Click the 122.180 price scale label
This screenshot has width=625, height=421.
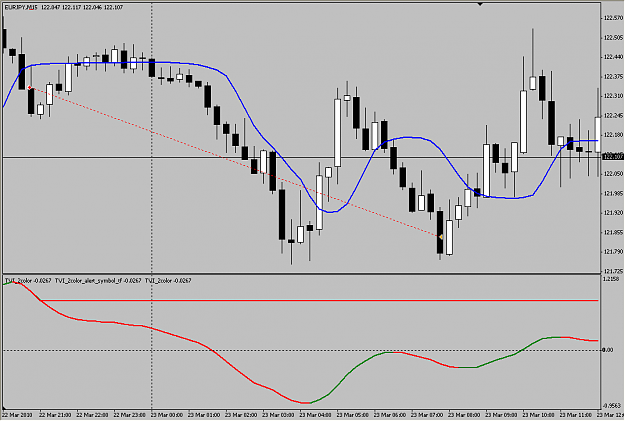point(613,135)
